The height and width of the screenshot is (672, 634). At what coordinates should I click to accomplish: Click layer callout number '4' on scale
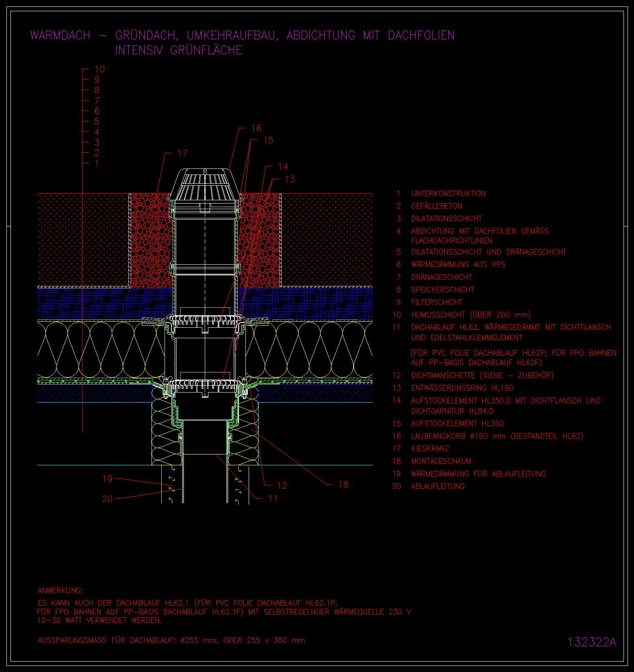[x=97, y=132]
